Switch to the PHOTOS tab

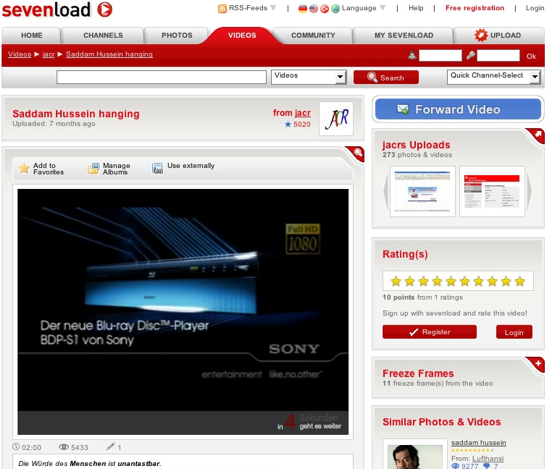point(176,35)
